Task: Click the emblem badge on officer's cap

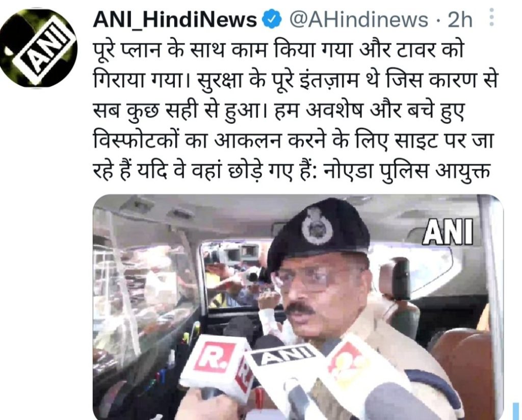Action: pos(317,226)
